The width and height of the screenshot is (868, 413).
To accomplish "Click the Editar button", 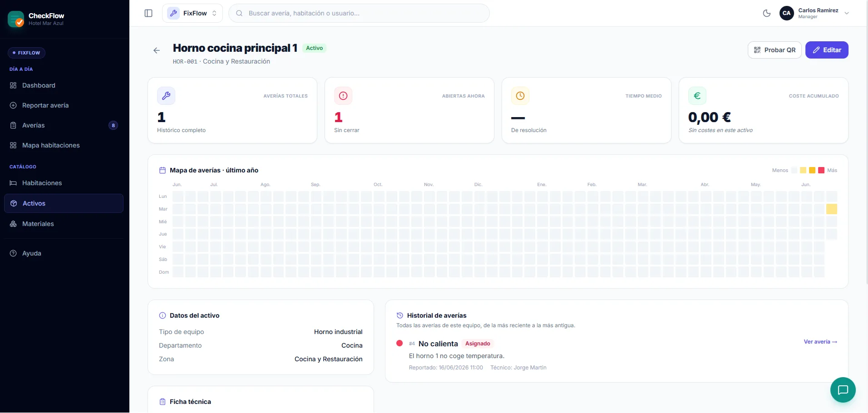I will (x=827, y=50).
